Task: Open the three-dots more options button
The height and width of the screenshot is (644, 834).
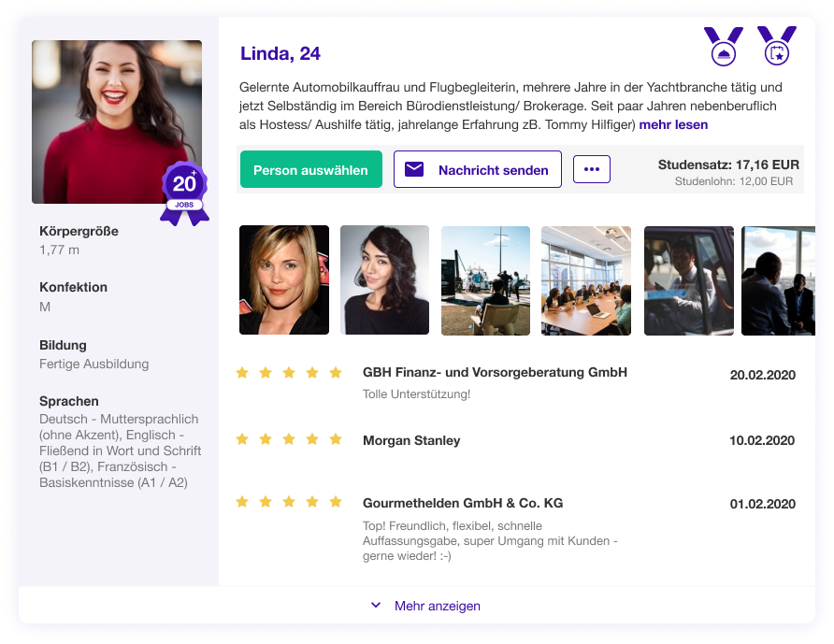Action: [592, 169]
